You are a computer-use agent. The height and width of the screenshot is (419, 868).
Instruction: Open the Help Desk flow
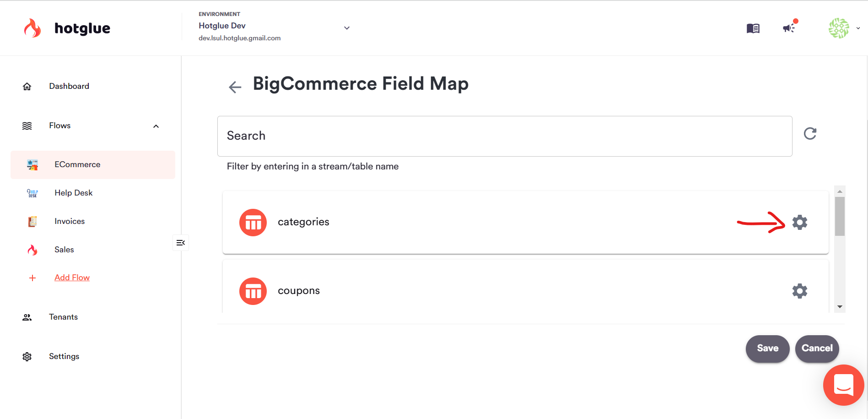click(x=73, y=193)
